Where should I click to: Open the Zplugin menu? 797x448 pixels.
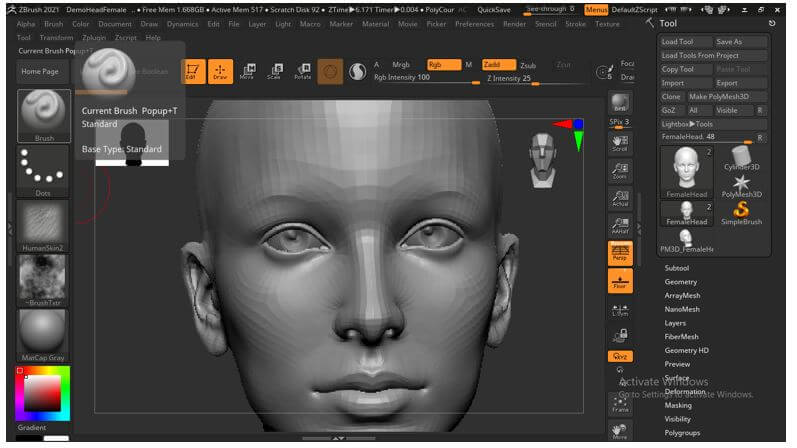coord(94,38)
